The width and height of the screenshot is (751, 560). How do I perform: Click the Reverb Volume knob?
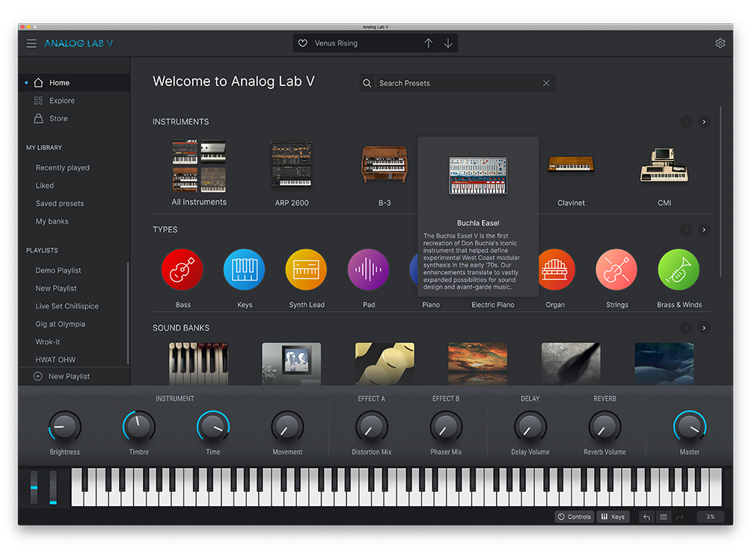604,426
